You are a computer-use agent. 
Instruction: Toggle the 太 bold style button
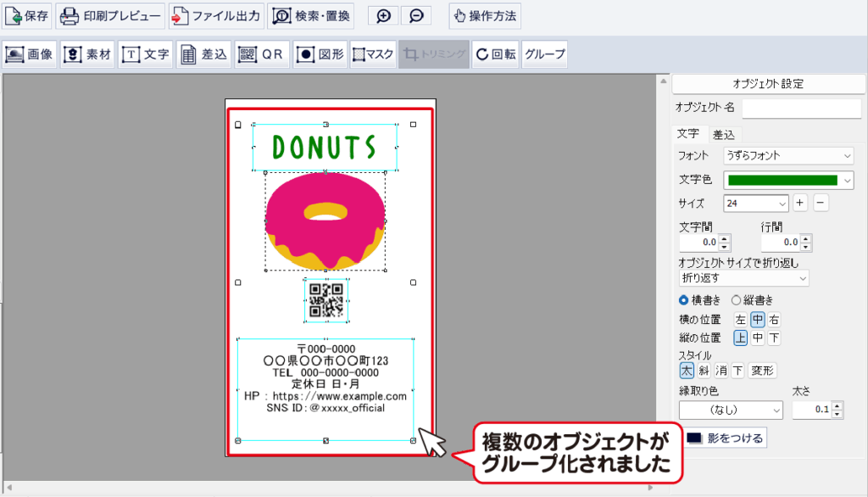[x=687, y=371]
